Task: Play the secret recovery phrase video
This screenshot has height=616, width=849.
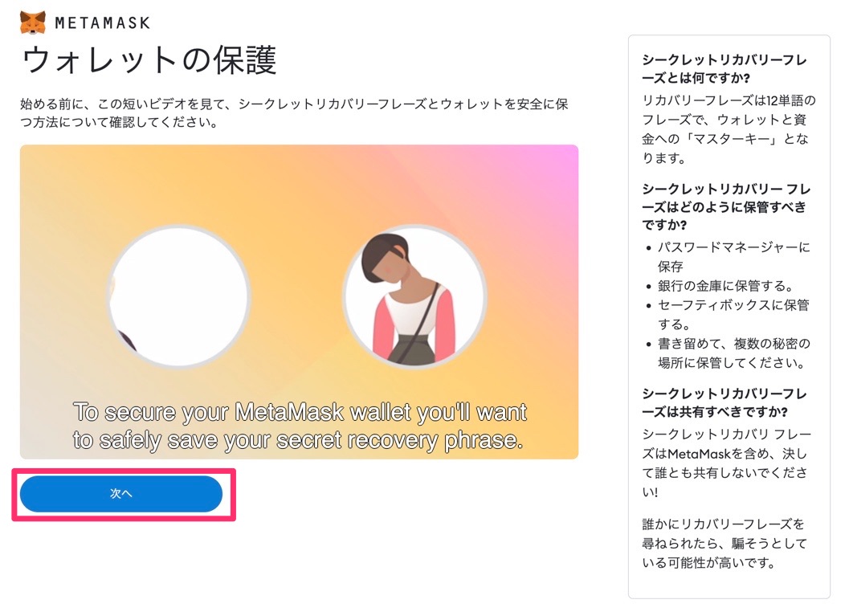Action: (299, 301)
